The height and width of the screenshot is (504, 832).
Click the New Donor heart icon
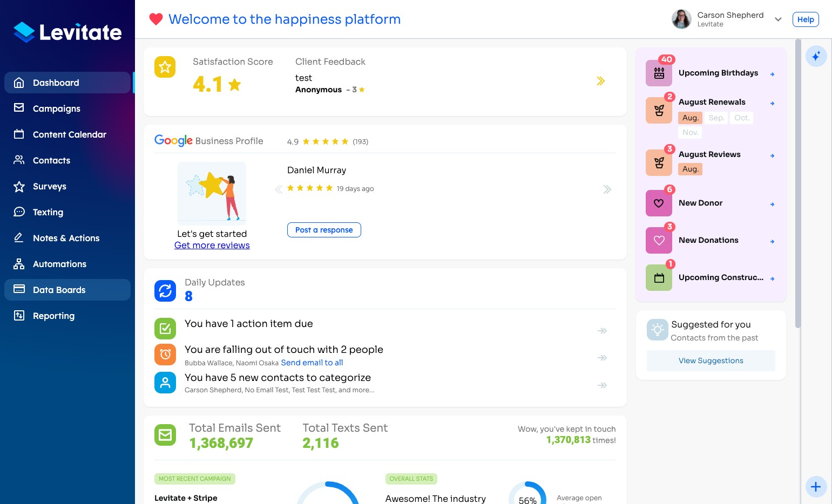tap(659, 203)
